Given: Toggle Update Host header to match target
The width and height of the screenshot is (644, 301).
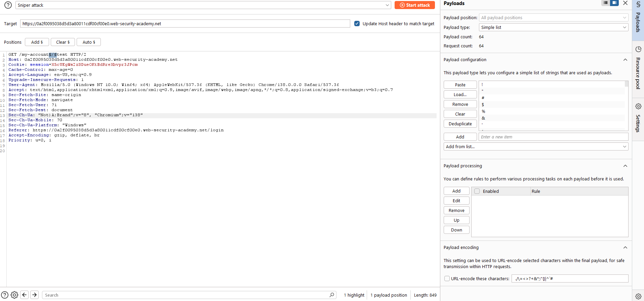Looking at the screenshot, I should pos(357,24).
